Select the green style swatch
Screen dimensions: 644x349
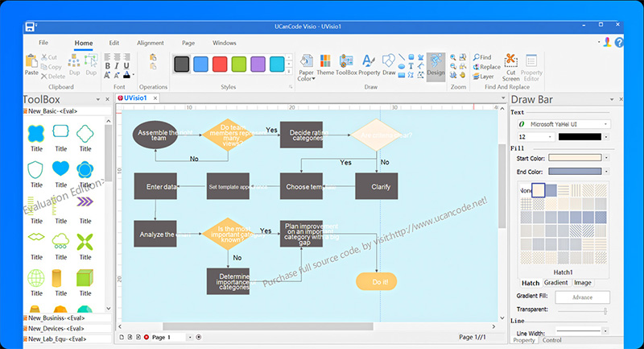click(238, 64)
